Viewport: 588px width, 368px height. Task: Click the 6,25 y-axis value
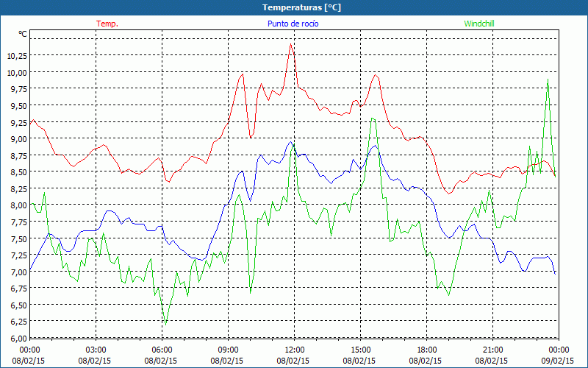point(19,322)
